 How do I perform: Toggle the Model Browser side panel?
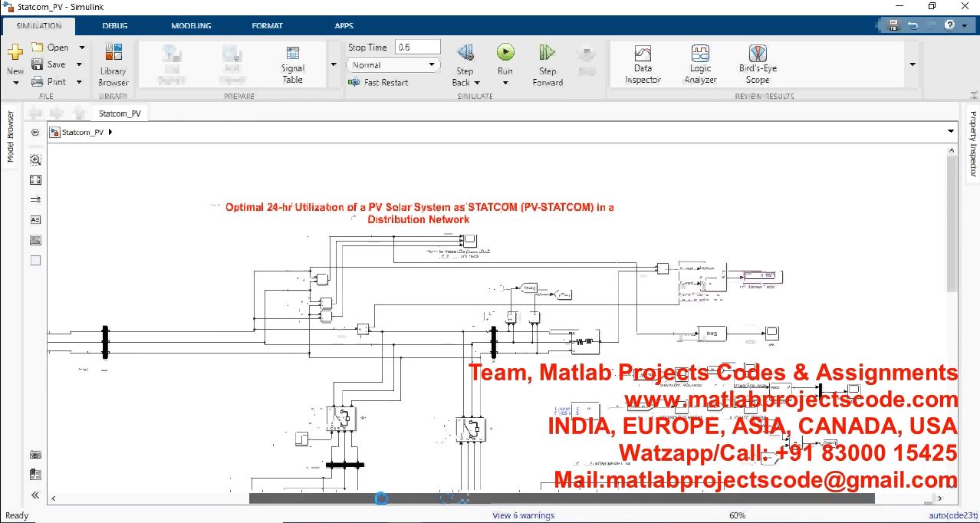[11, 137]
